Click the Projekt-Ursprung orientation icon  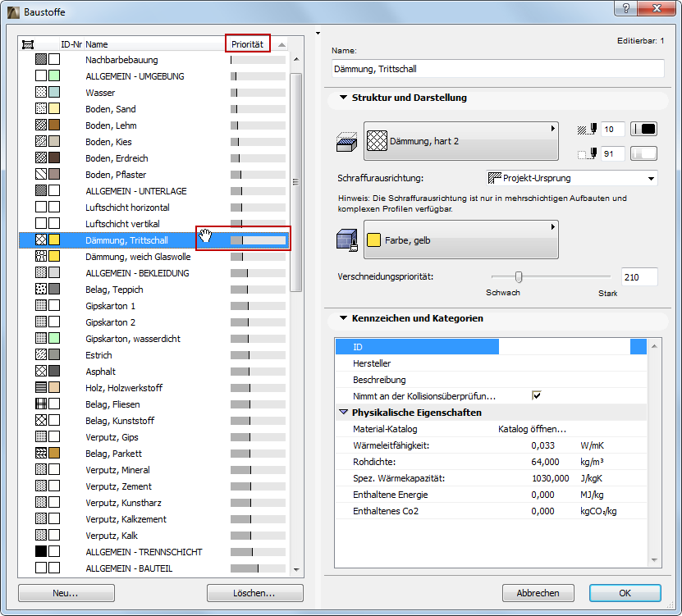click(495, 178)
